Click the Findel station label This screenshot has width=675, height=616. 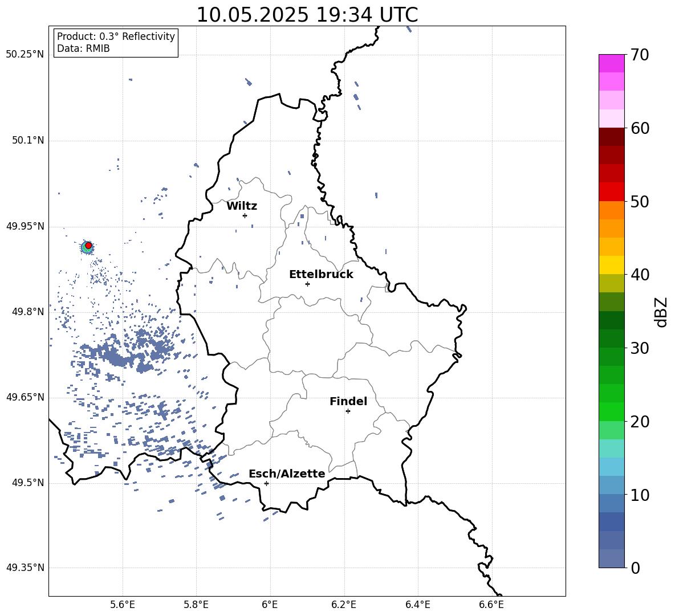tap(348, 401)
